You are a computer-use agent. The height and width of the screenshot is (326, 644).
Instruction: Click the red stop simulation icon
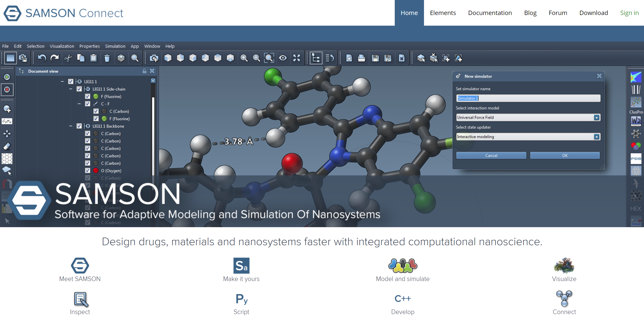[7, 89]
